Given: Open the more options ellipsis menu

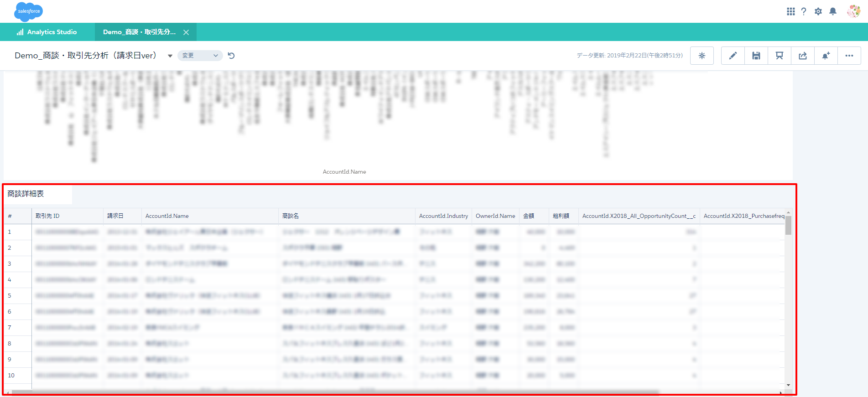Looking at the screenshot, I should [849, 56].
